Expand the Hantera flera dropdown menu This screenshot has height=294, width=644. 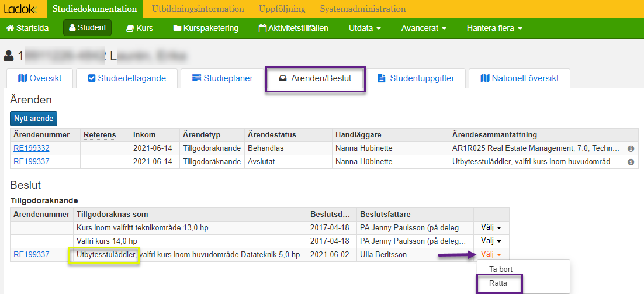click(494, 28)
